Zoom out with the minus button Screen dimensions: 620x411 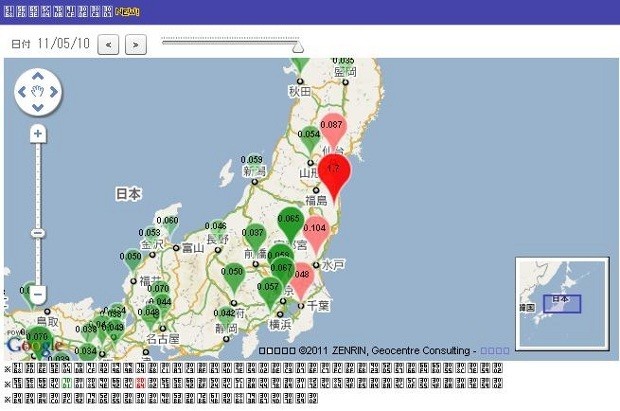point(38,294)
